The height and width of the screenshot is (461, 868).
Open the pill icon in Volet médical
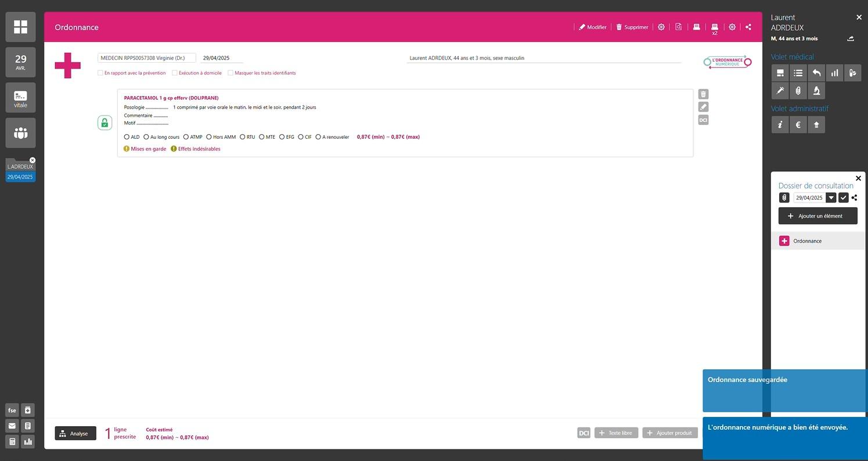coord(852,73)
